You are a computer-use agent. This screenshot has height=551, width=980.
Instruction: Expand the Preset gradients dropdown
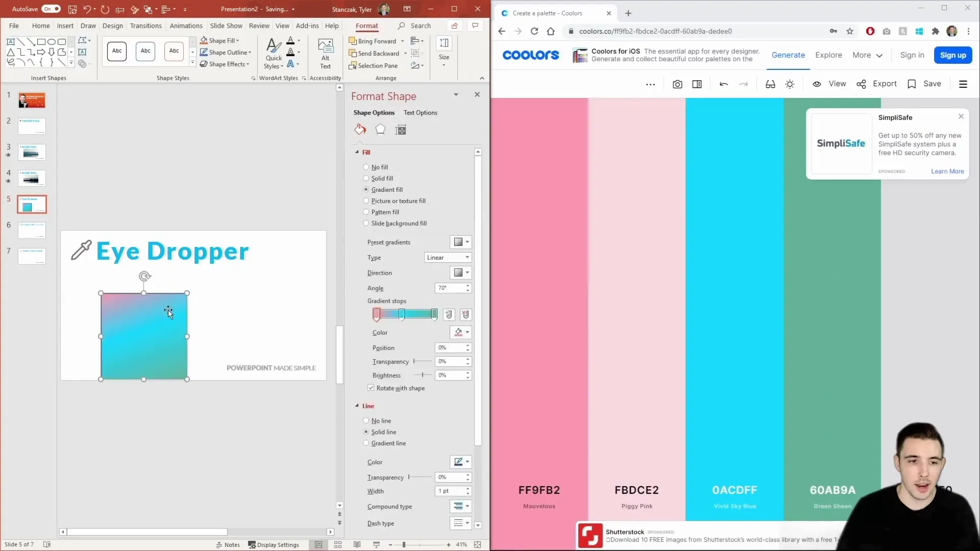460,242
